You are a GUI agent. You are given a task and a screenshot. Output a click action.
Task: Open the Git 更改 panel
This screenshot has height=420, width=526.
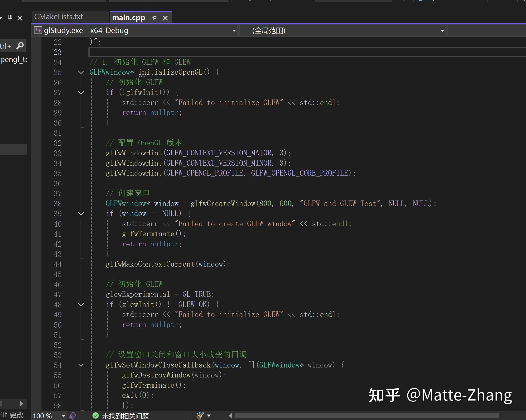coord(12,415)
